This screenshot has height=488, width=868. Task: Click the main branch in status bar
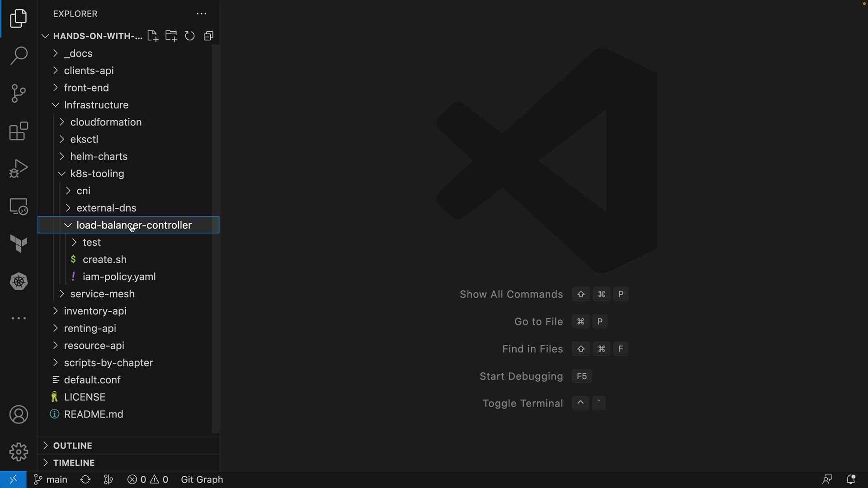tap(51, 479)
